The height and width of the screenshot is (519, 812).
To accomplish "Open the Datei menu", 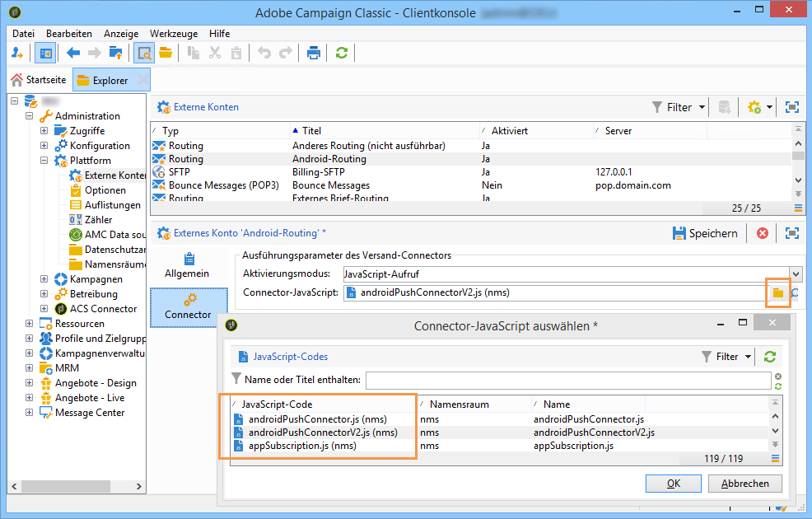I will (23, 34).
